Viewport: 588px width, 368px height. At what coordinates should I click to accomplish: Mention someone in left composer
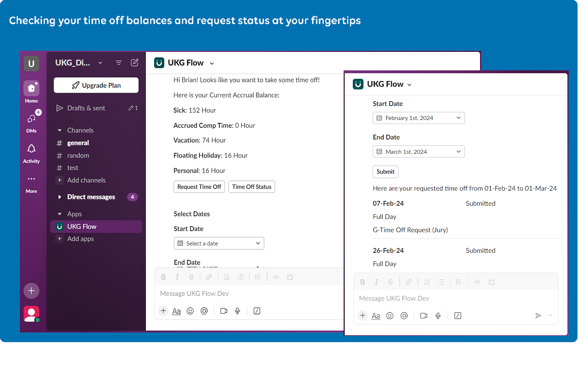(204, 311)
